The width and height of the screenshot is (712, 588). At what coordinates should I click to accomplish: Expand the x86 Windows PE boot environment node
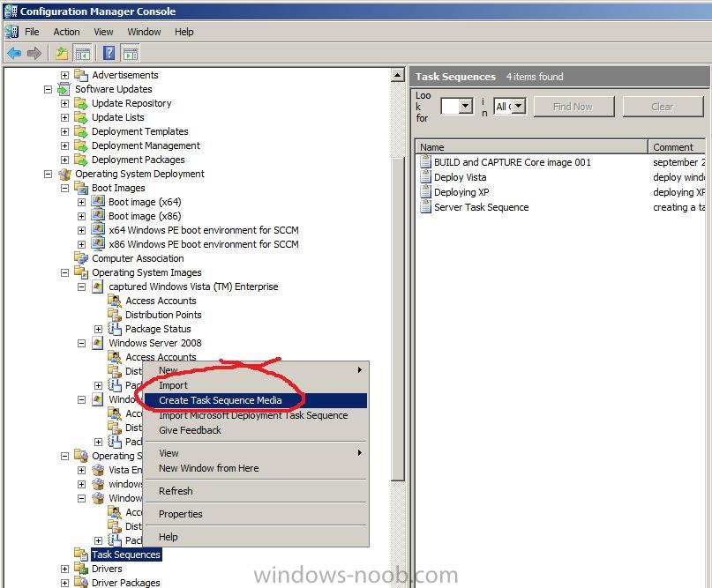coord(82,244)
